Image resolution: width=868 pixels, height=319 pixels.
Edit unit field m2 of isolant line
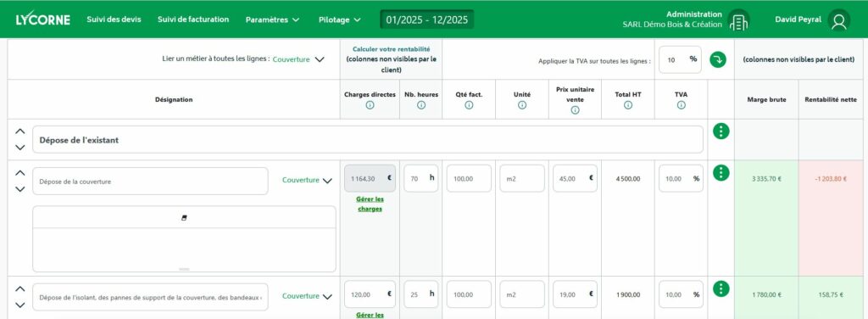coord(522,294)
